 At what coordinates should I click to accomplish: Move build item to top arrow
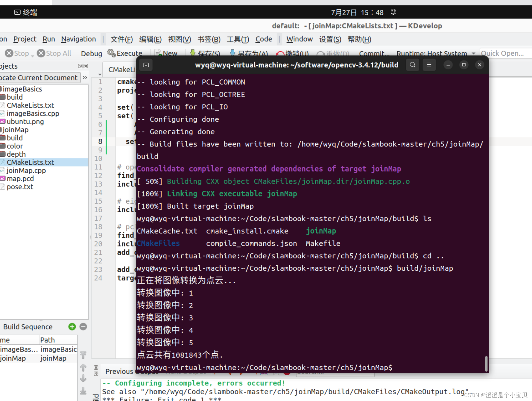[83, 355]
